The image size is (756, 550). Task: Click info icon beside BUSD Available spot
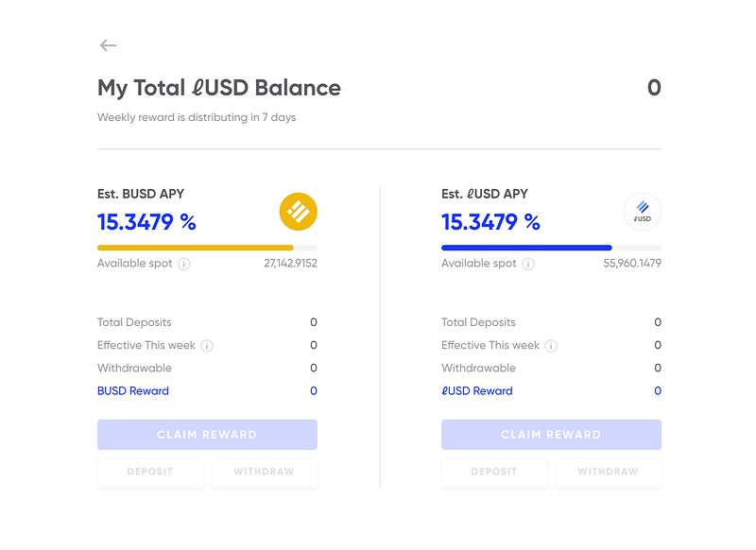point(184,265)
